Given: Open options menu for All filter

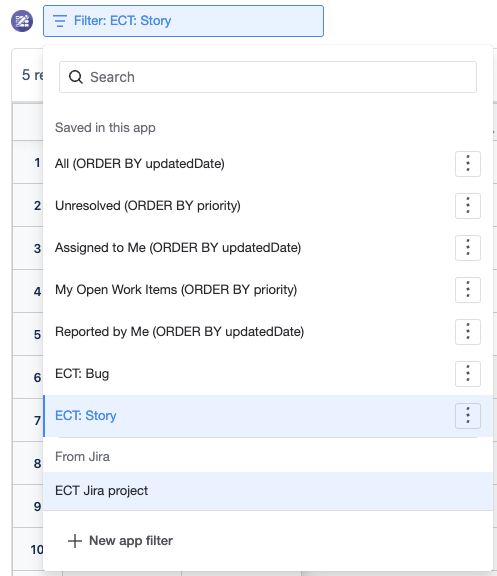Looking at the screenshot, I should [468, 163].
